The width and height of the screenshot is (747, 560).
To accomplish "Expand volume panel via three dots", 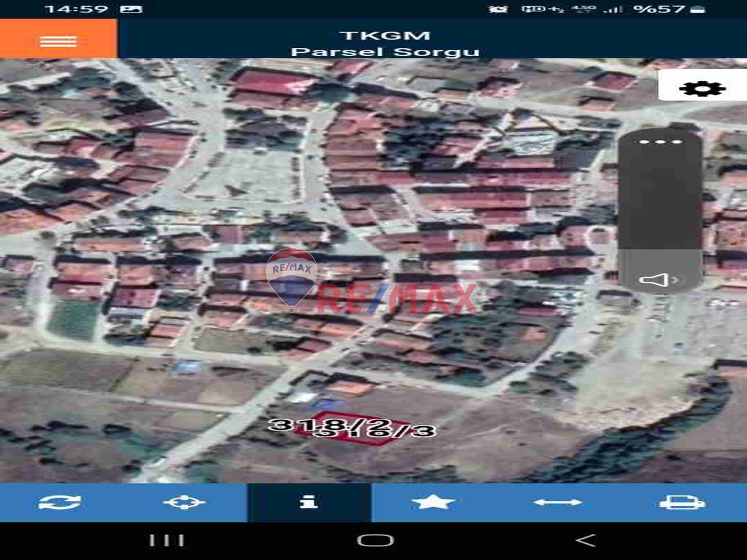I will pos(660,142).
